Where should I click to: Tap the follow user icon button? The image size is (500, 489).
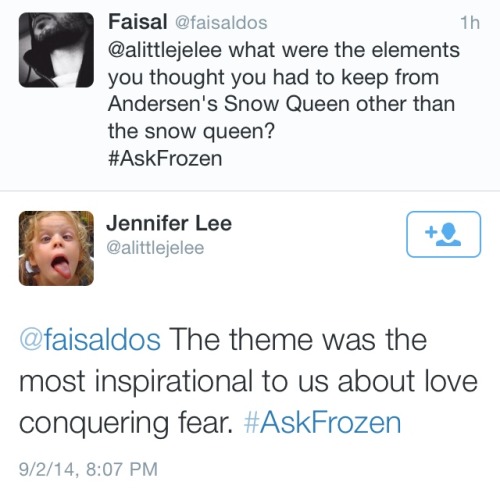pos(443,234)
